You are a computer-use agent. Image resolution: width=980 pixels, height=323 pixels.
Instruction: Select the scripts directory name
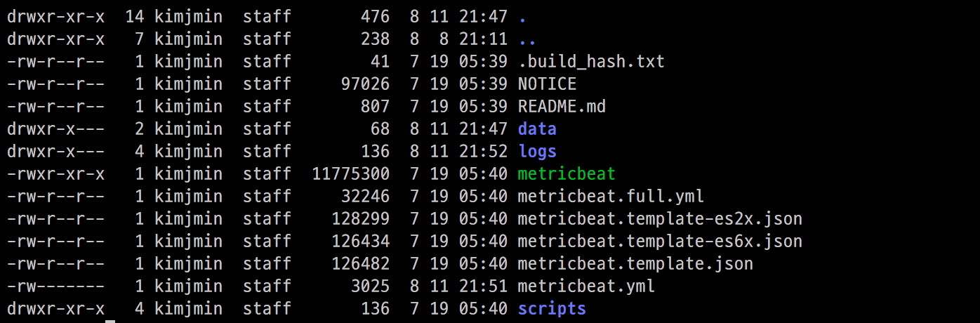pyautogui.click(x=552, y=309)
